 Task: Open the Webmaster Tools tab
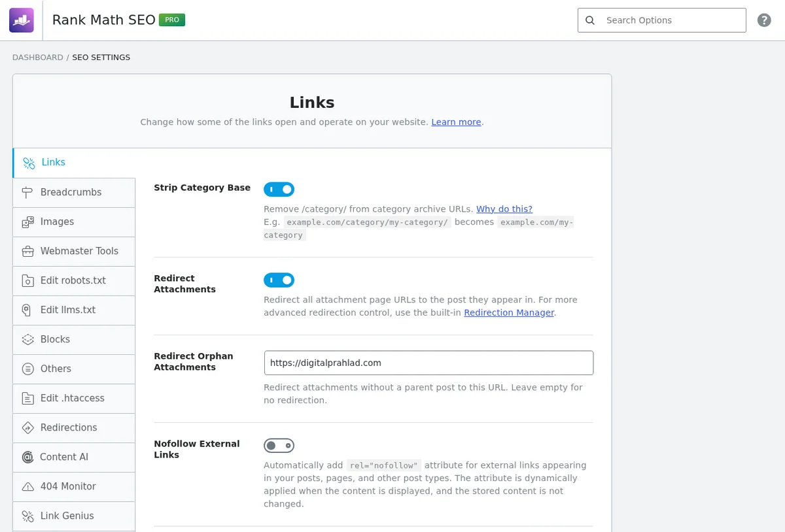click(x=74, y=251)
